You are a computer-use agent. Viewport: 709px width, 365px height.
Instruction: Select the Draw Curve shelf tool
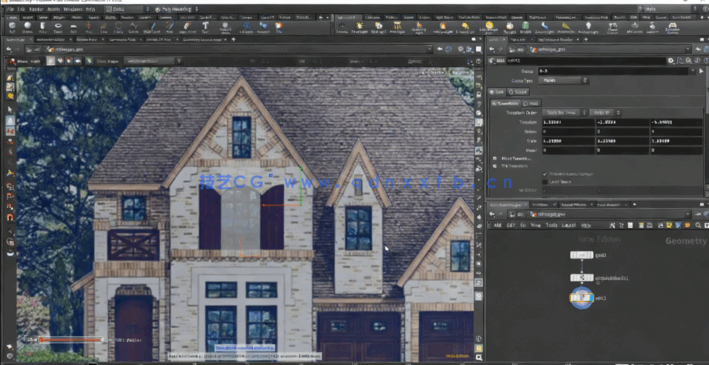152,28
